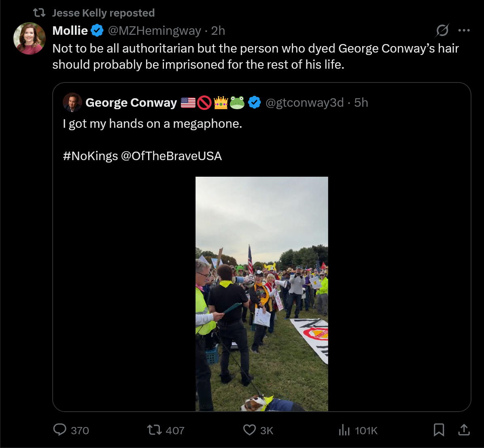This screenshot has width=484, height=448.
Task: Like the post with the heart icon
Action: [249, 430]
